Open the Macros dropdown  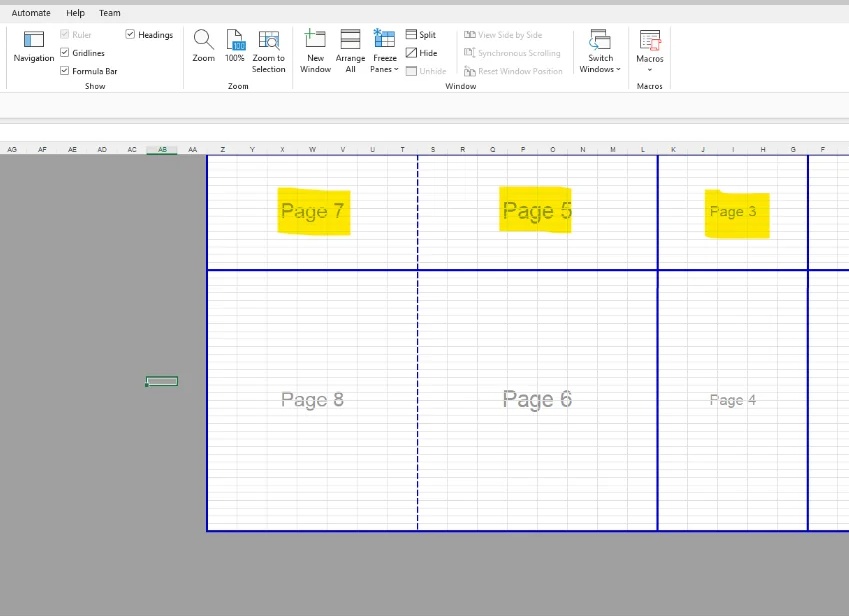(650, 52)
